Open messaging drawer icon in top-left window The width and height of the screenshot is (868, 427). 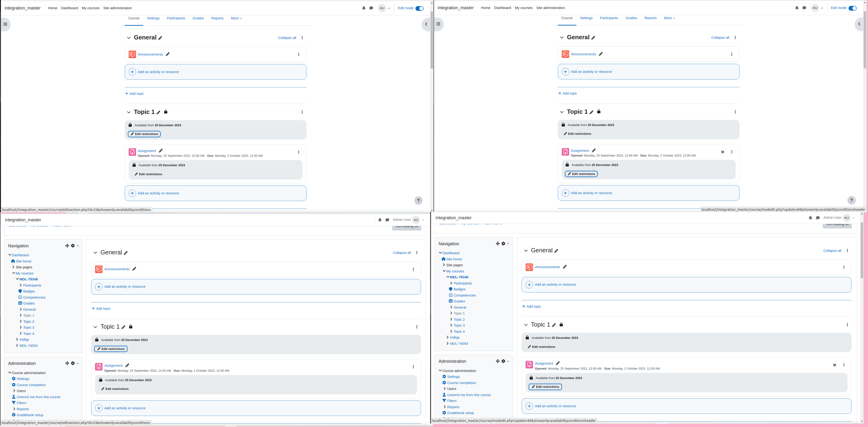[371, 8]
